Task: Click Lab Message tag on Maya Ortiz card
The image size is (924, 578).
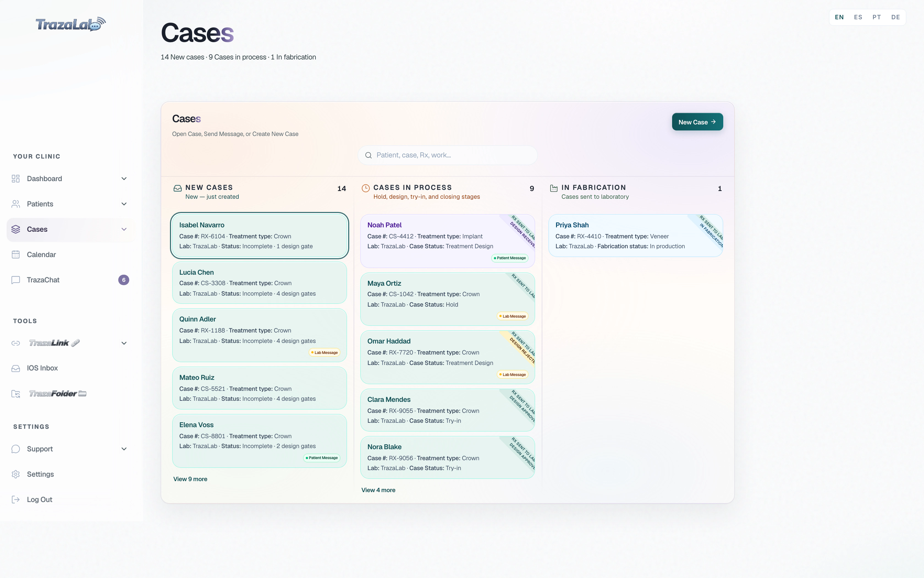Action: tap(512, 316)
